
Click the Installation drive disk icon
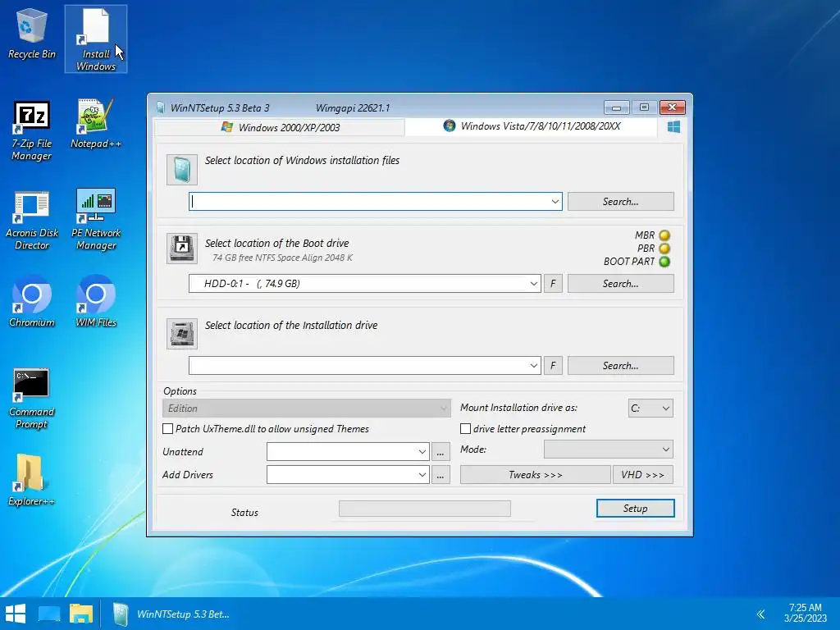coord(182,334)
